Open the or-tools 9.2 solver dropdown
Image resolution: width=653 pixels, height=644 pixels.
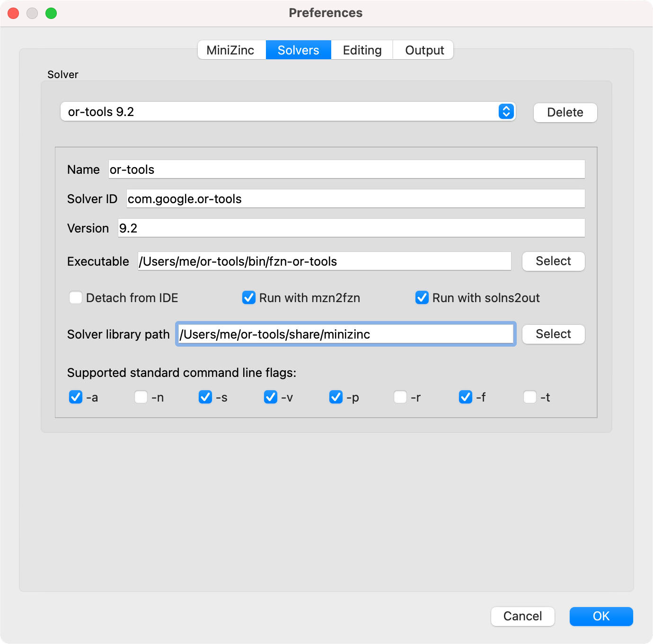click(x=288, y=112)
